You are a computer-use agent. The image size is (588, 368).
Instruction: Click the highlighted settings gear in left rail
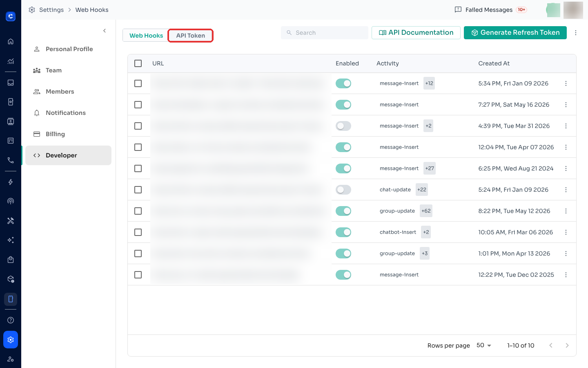coord(11,340)
